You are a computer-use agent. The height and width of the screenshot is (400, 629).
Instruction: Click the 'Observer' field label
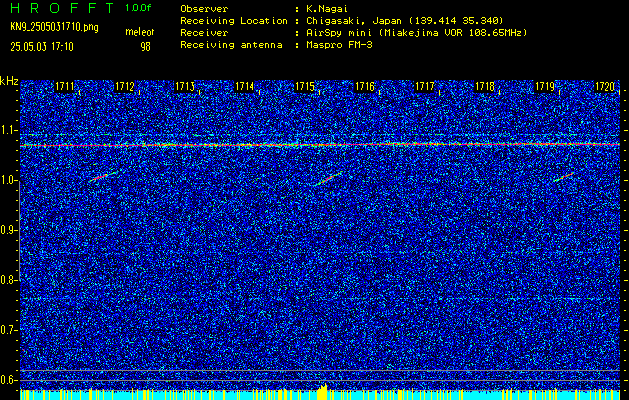pos(204,8)
